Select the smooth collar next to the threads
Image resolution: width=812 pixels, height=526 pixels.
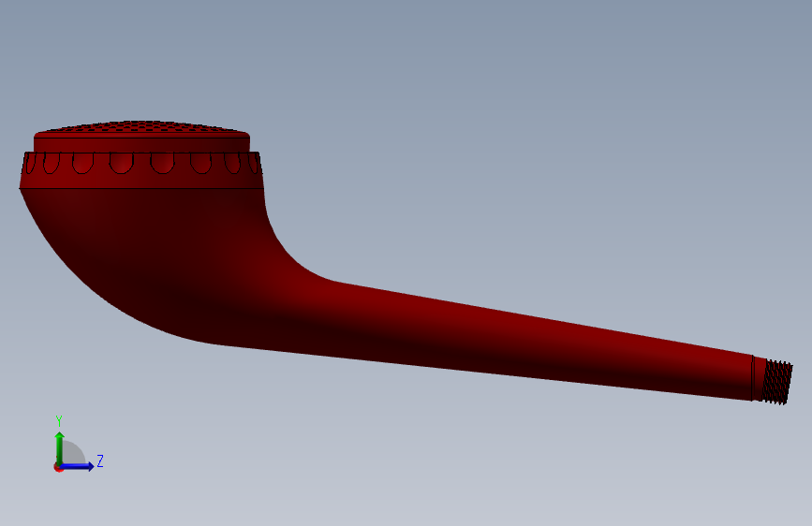[758, 378]
